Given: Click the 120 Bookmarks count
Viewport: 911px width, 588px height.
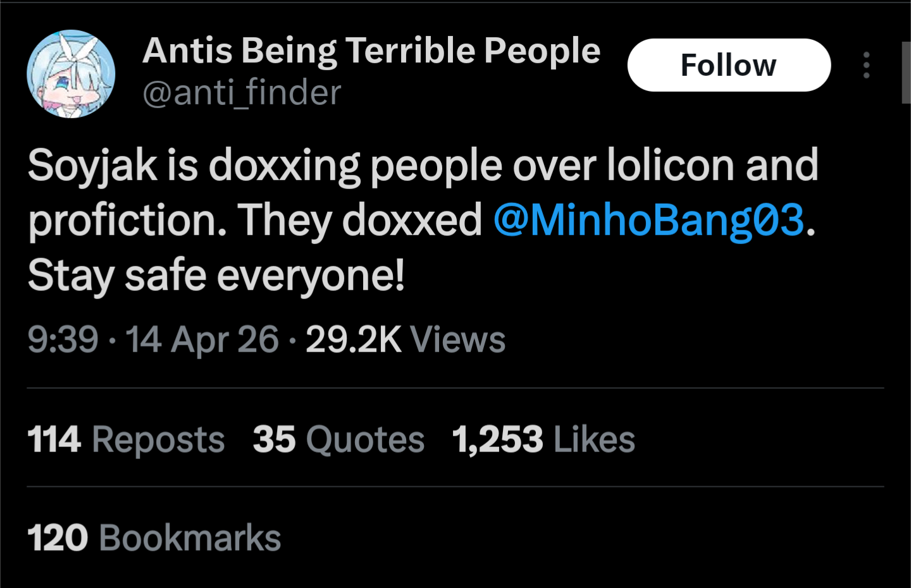Looking at the screenshot, I should (x=154, y=538).
